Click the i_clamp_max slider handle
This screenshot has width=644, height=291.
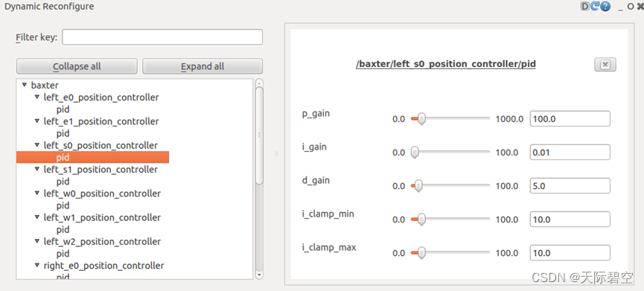tap(421, 253)
